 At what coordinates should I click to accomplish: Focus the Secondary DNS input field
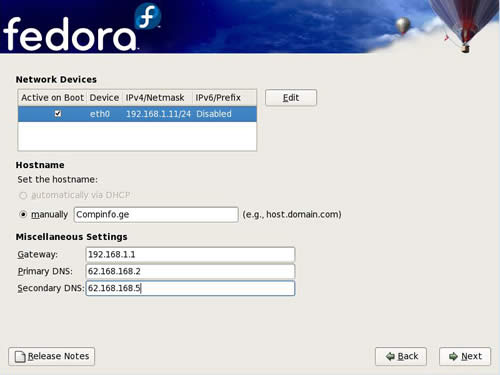tap(190, 288)
